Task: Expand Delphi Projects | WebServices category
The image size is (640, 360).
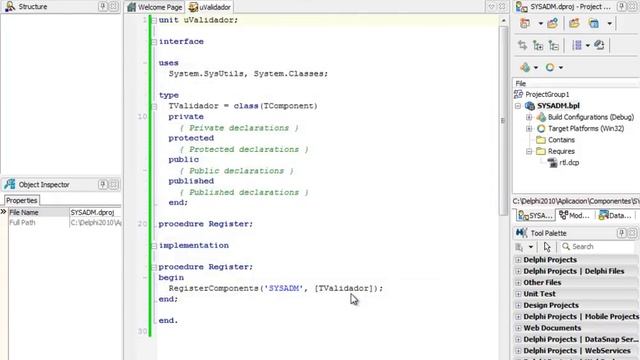Action: click(518, 351)
